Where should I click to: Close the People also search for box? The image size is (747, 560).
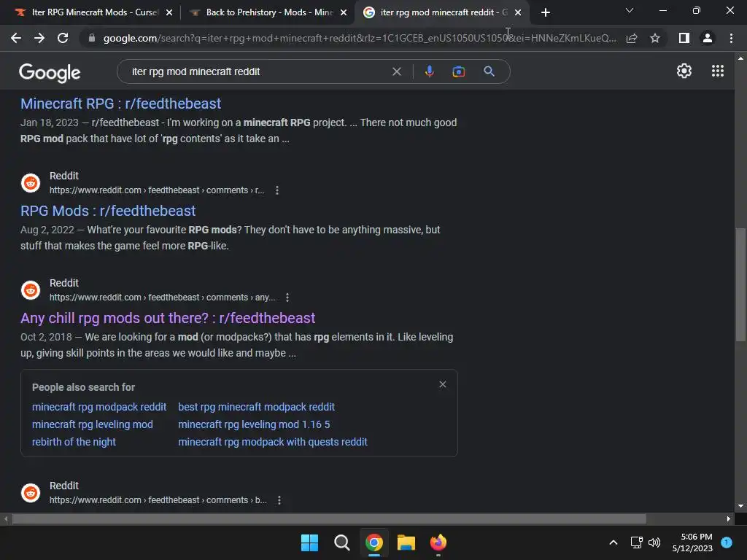(x=443, y=384)
